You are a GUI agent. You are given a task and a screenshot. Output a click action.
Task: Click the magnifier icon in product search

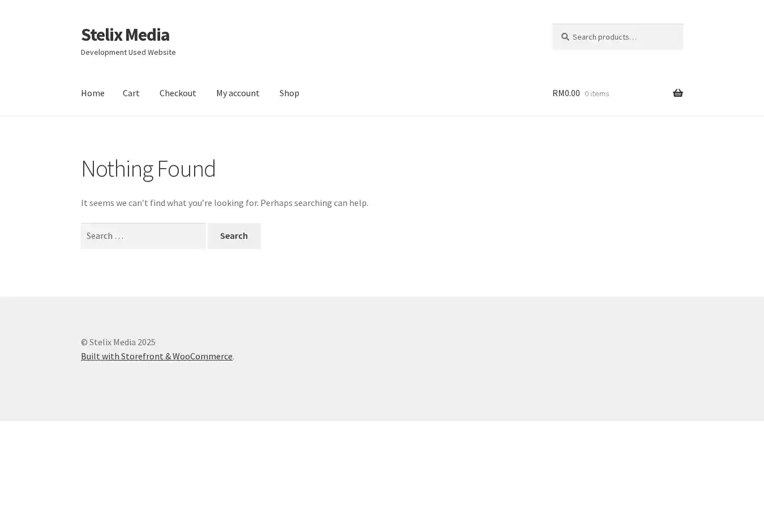pyautogui.click(x=565, y=37)
